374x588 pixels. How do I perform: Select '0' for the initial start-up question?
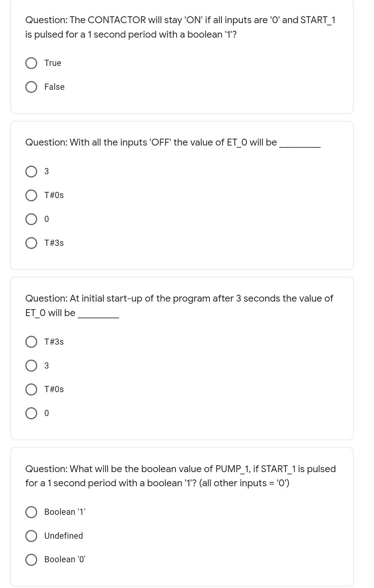[31, 413]
